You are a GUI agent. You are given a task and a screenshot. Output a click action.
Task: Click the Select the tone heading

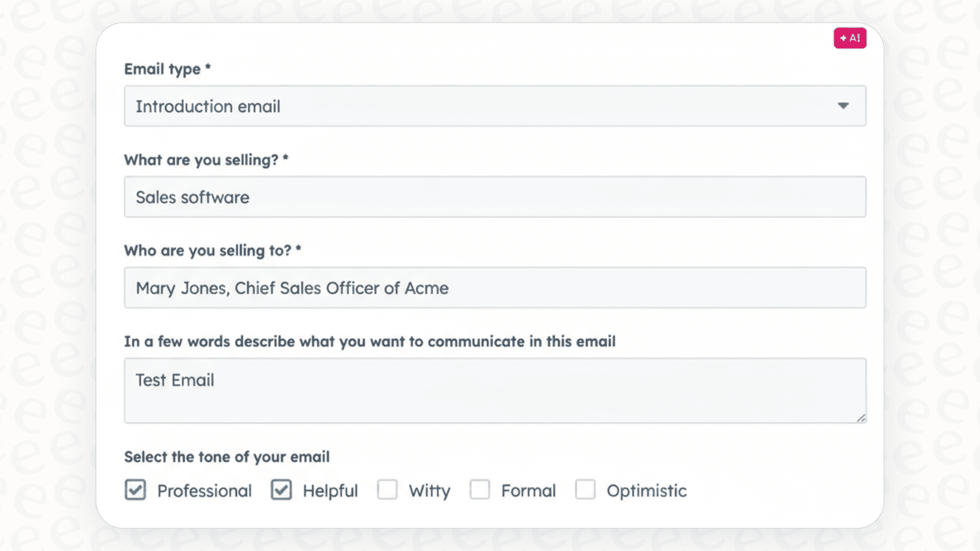pyautogui.click(x=226, y=457)
